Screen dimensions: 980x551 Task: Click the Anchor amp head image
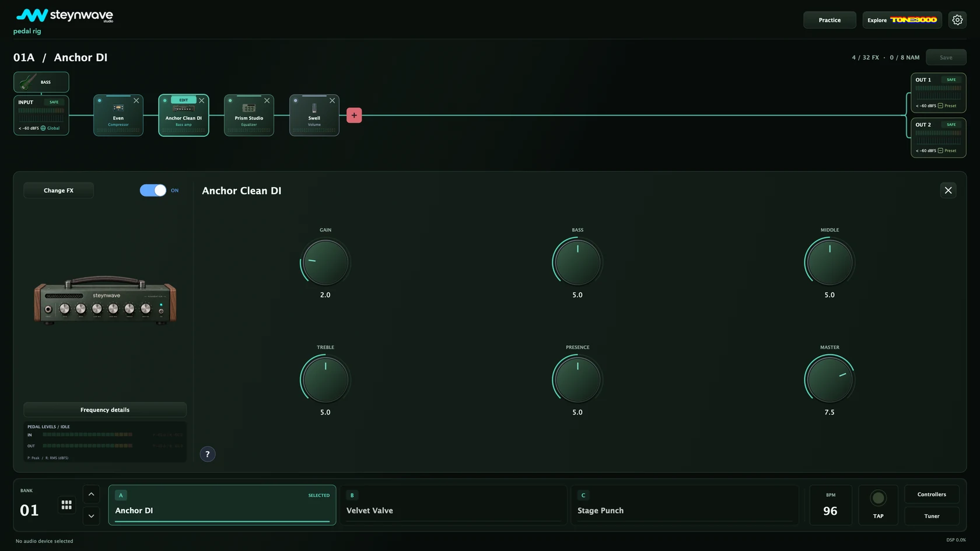click(105, 300)
